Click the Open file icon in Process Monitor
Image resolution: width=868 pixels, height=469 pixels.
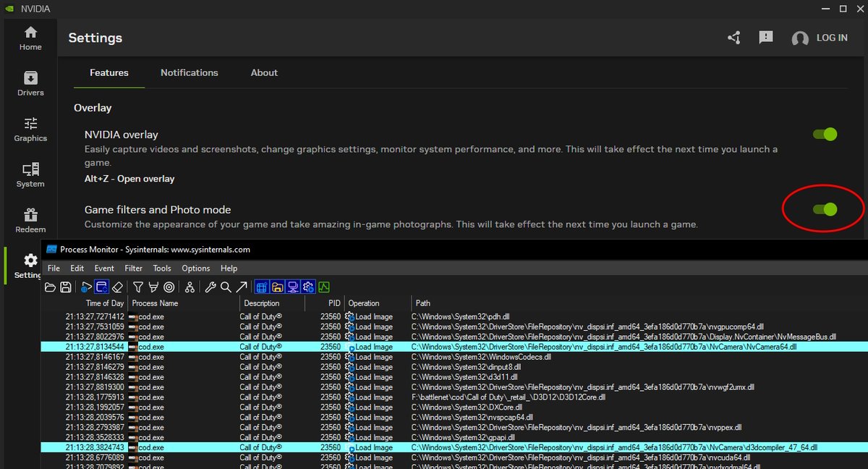click(51, 287)
